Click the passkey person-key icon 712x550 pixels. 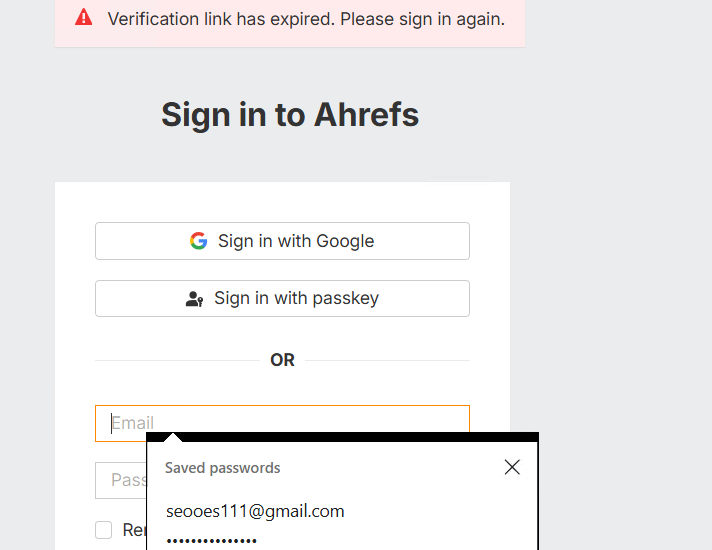(x=195, y=299)
